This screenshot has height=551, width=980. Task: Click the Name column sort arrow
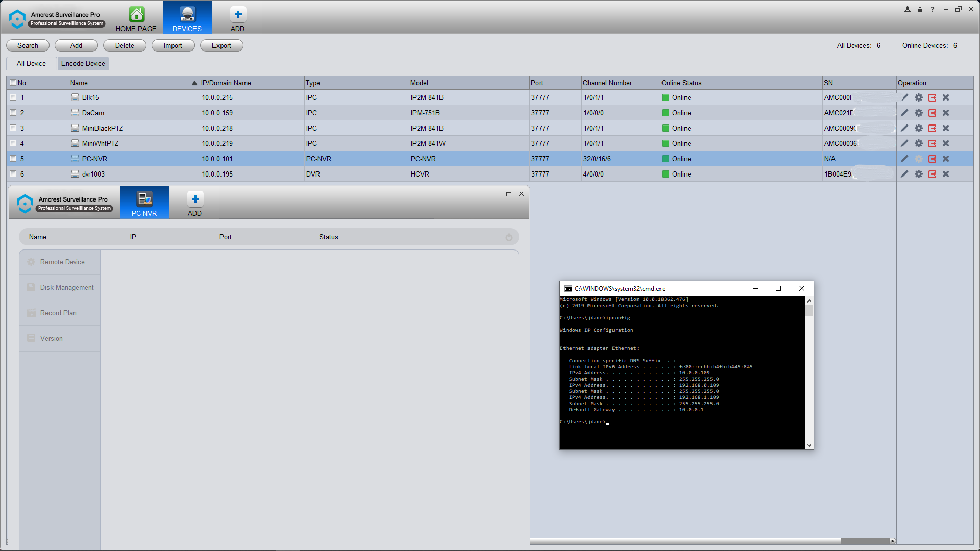click(x=194, y=83)
